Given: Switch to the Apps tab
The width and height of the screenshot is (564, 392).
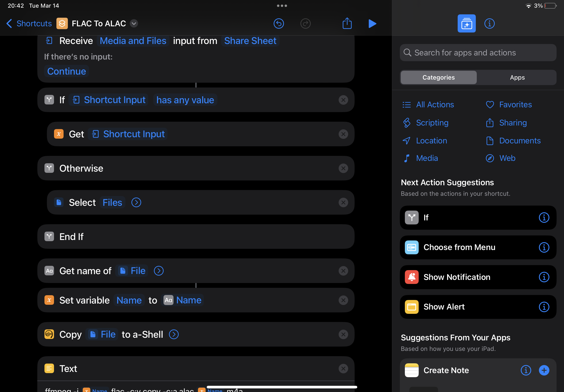Looking at the screenshot, I should tap(517, 77).
